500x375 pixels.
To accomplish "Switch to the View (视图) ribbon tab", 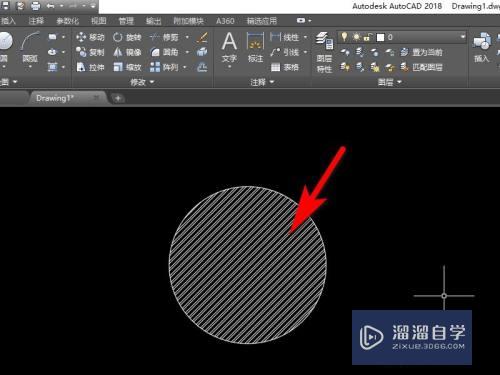I will [x=99, y=21].
